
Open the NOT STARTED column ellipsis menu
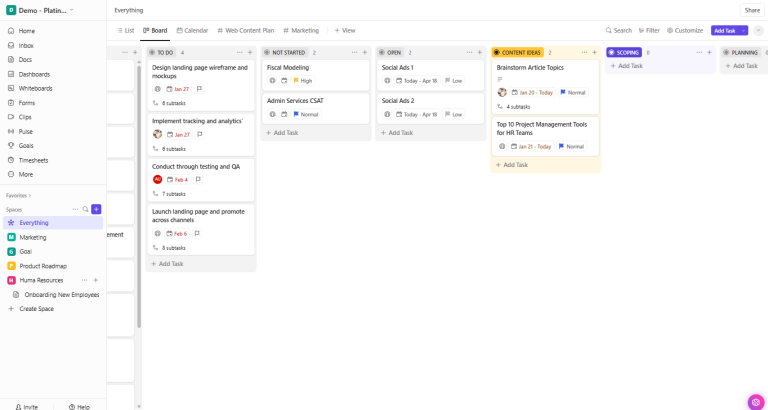(353, 52)
